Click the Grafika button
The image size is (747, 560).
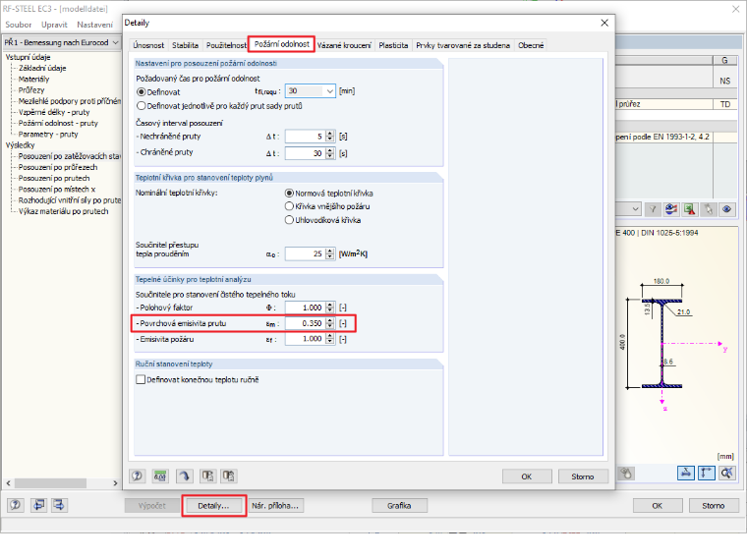pos(399,506)
